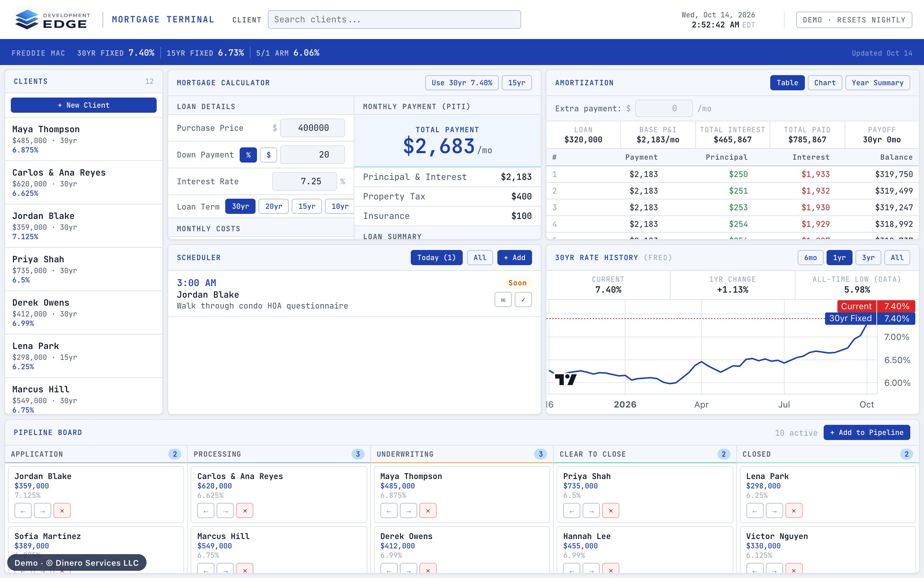Advance Jordan Blake pipeline card right
The height and width of the screenshot is (578, 924).
[x=42, y=511]
